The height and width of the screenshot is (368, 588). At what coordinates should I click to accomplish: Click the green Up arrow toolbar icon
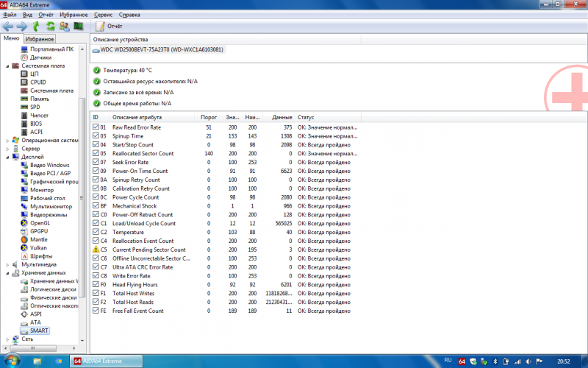point(36,26)
